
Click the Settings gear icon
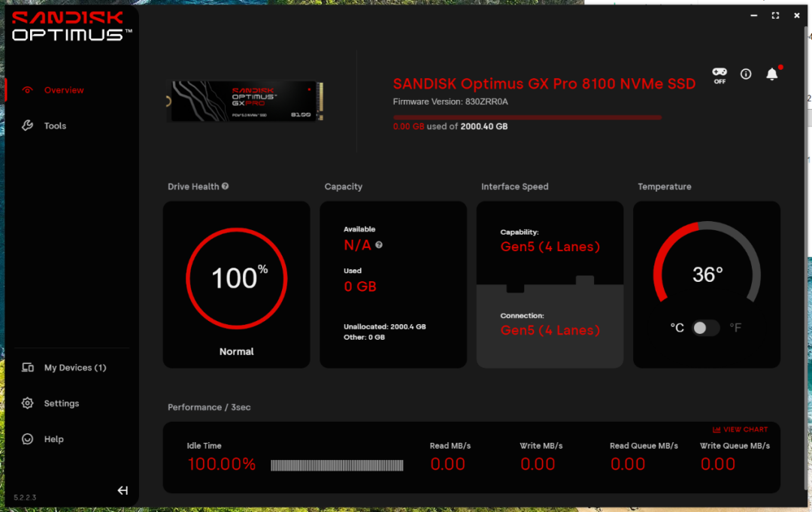28,403
